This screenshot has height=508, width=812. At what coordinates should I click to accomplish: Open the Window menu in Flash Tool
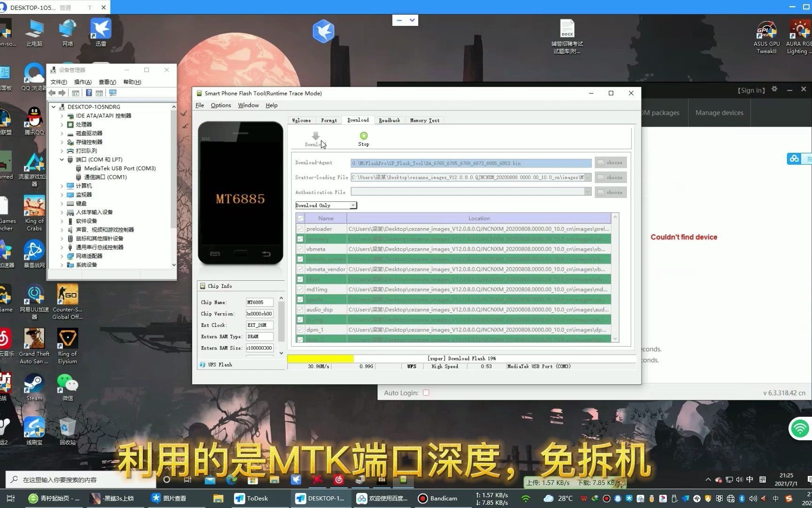coord(248,105)
